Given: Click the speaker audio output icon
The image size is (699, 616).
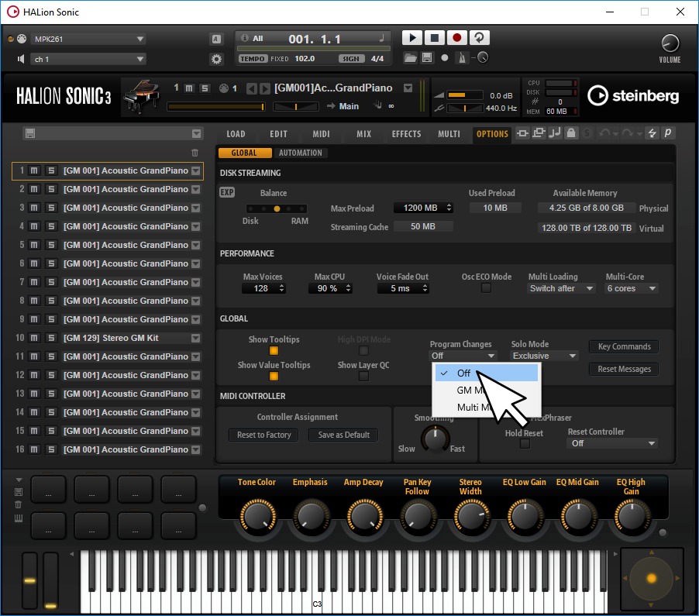Looking at the screenshot, I should point(20,59).
